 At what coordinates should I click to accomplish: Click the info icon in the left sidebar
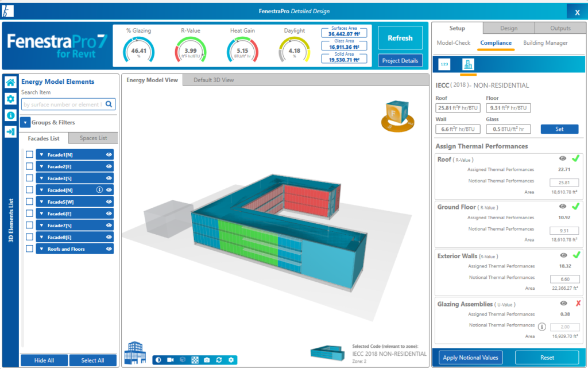[10, 115]
